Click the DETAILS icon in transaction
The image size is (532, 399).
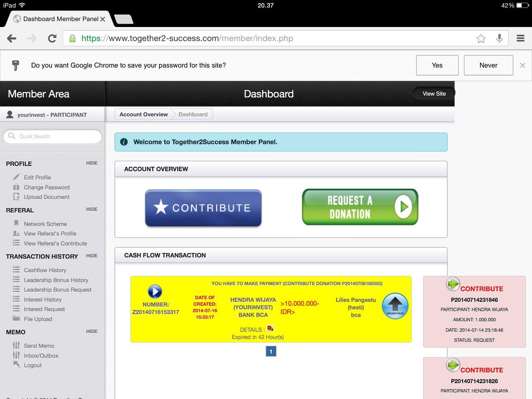[270, 328]
